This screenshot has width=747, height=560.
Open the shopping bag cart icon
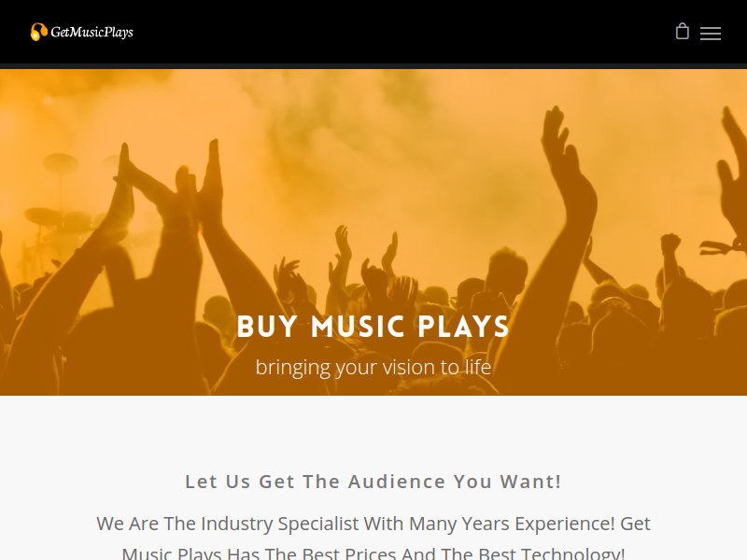pyautogui.click(x=683, y=32)
